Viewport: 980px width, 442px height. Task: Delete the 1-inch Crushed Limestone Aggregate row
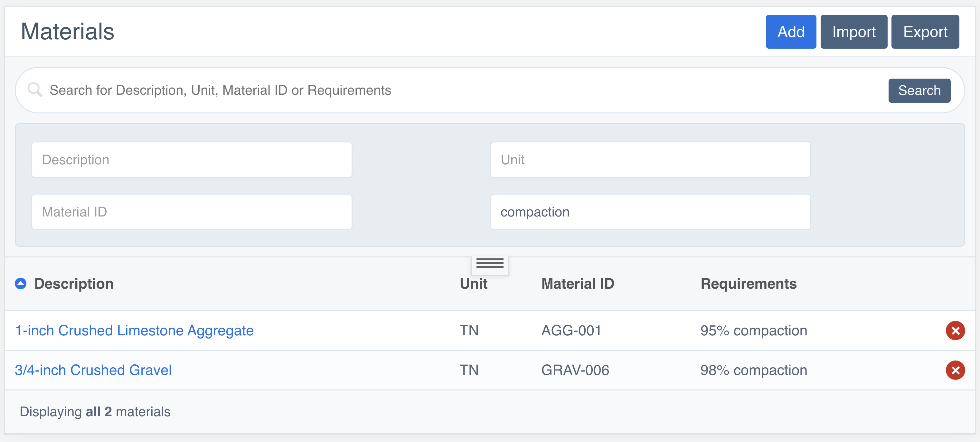(955, 331)
